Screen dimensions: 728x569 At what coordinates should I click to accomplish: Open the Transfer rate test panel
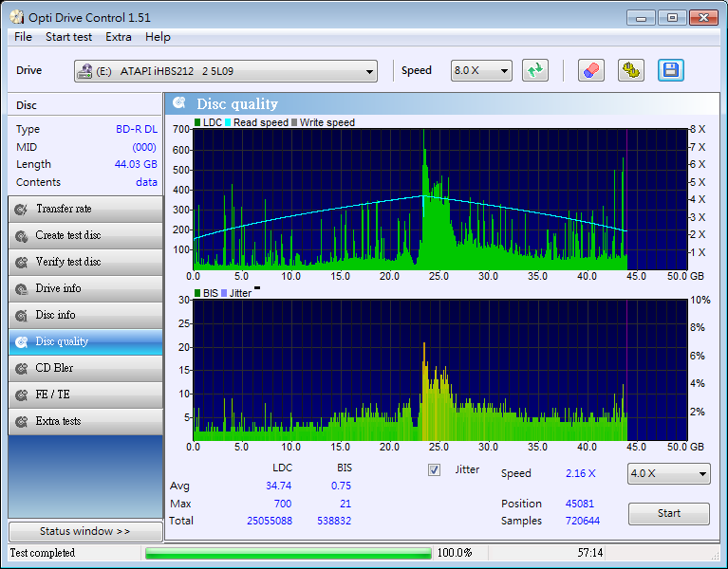tap(84, 209)
